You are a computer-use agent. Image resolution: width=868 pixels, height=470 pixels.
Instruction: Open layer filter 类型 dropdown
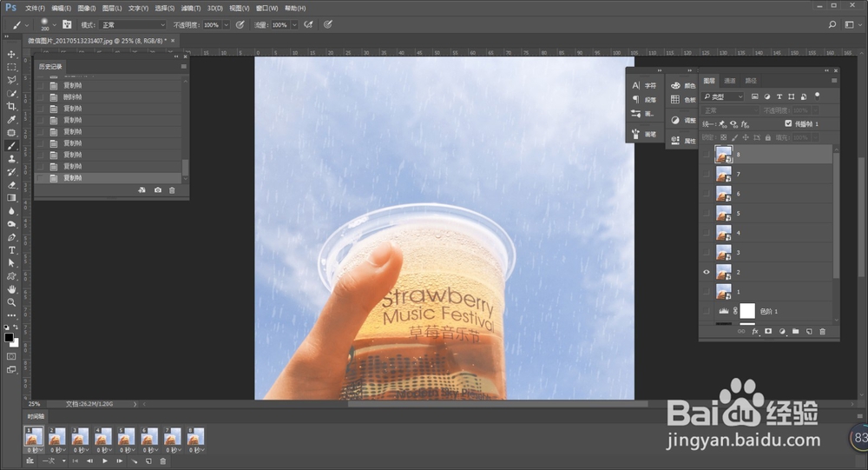coord(723,96)
